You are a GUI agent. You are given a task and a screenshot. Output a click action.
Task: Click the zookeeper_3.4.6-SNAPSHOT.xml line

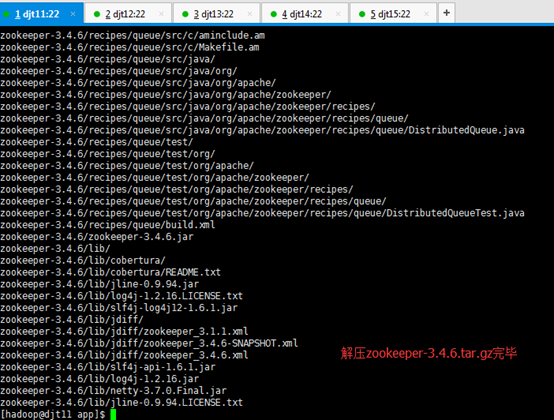click(149, 343)
